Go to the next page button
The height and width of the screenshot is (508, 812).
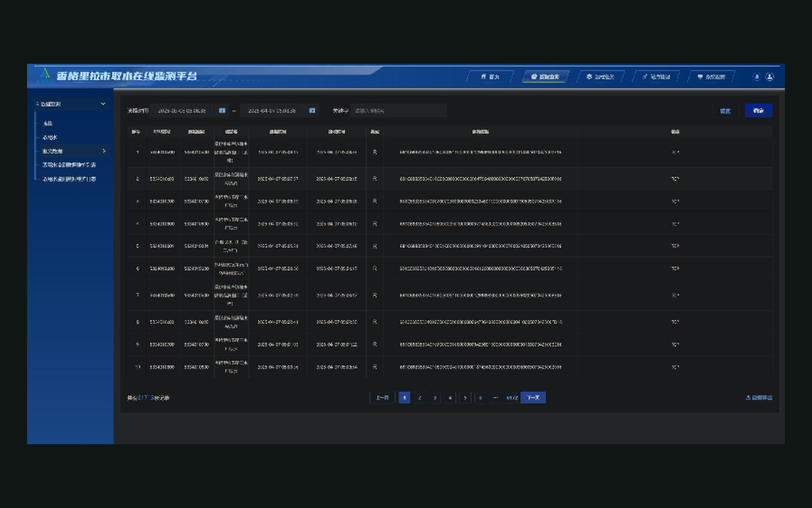(533, 398)
